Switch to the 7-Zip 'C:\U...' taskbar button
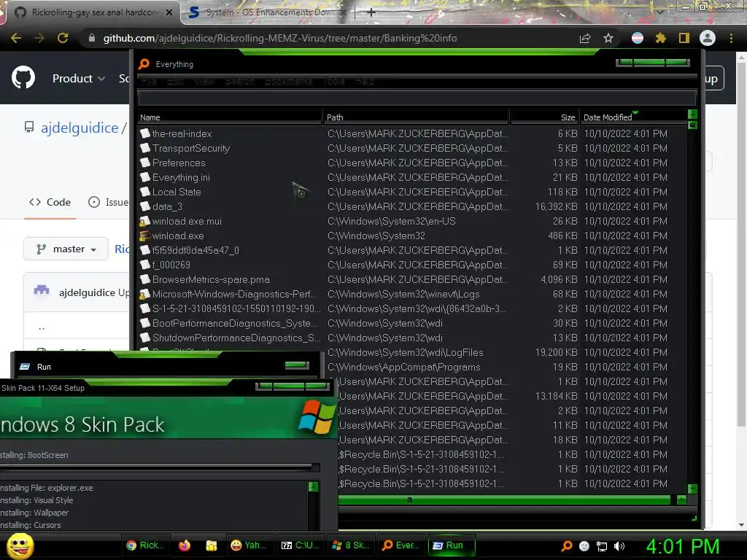This screenshot has height=560, width=747. pos(300,545)
